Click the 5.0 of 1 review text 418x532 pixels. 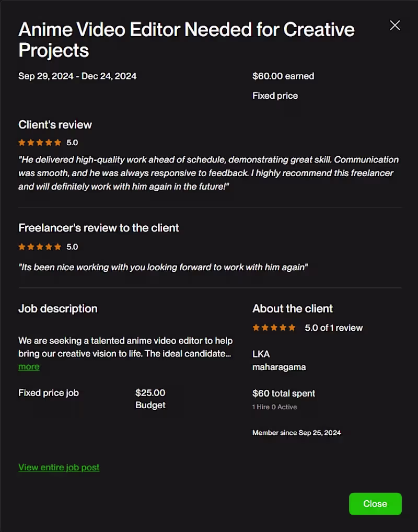(x=333, y=328)
